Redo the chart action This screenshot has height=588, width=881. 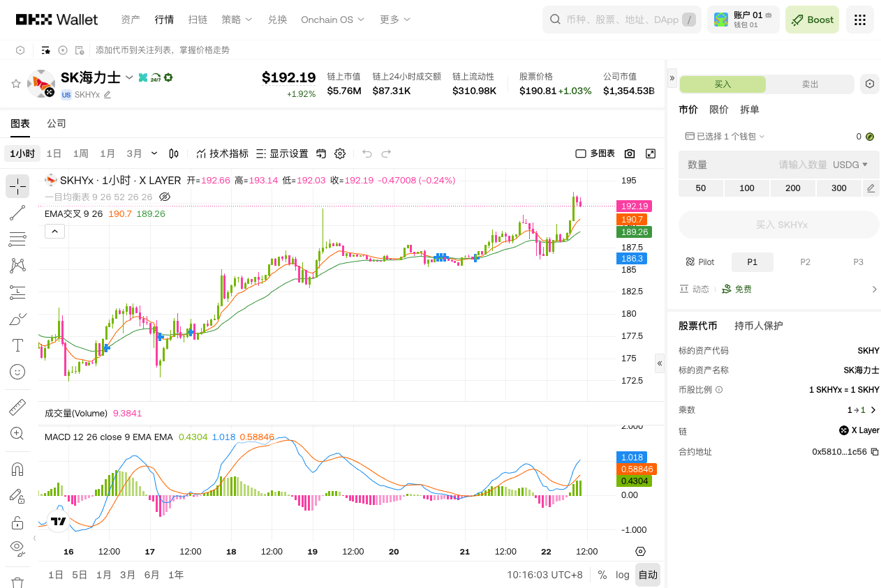tap(386, 153)
